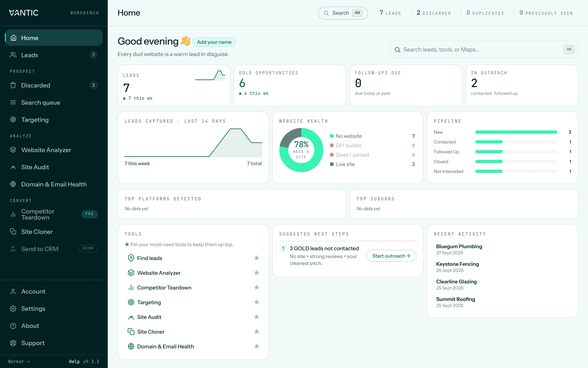
Task: Click the leads captured last 14 days chart
Action: click(193, 143)
